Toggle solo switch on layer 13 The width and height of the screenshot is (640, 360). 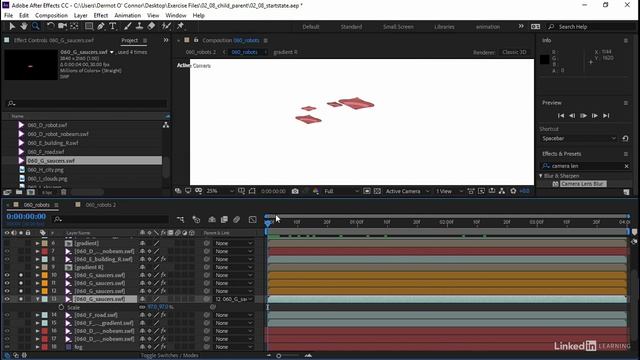pos(21,299)
